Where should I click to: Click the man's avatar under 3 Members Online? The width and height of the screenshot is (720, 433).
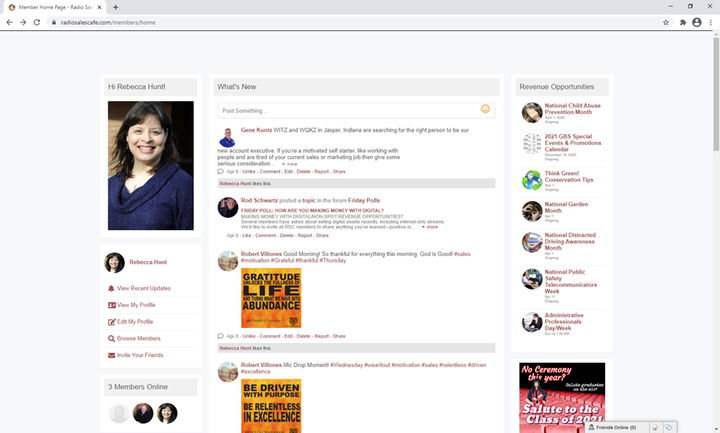click(143, 413)
